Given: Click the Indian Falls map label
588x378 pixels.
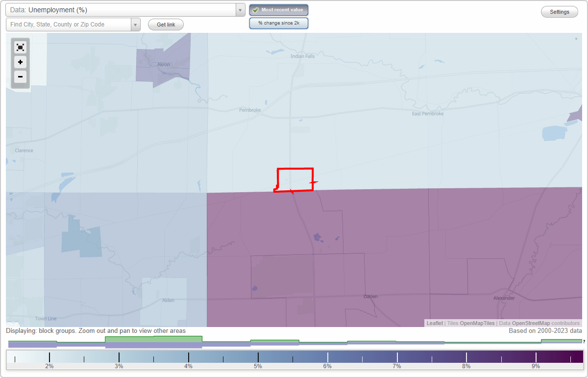Looking at the screenshot, I should pyautogui.click(x=303, y=56).
